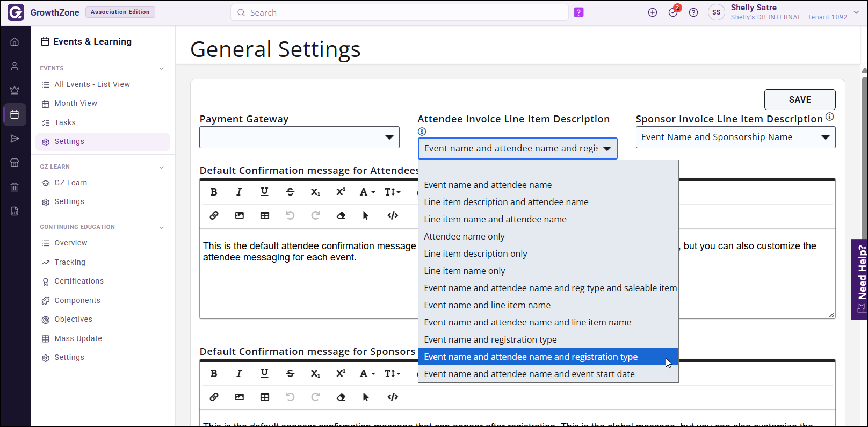Click the SS user avatar
The height and width of the screenshot is (427, 868).
717,12
